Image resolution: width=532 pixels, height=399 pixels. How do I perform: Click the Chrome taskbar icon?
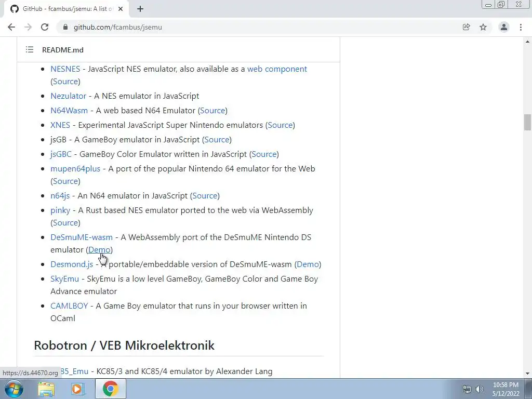[x=110, y=389]
